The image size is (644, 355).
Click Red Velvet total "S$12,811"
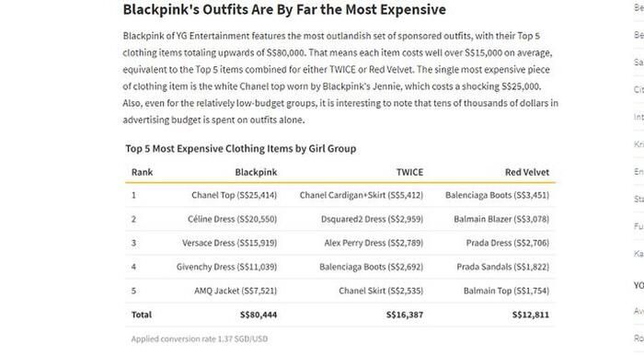tap(531, 315)
